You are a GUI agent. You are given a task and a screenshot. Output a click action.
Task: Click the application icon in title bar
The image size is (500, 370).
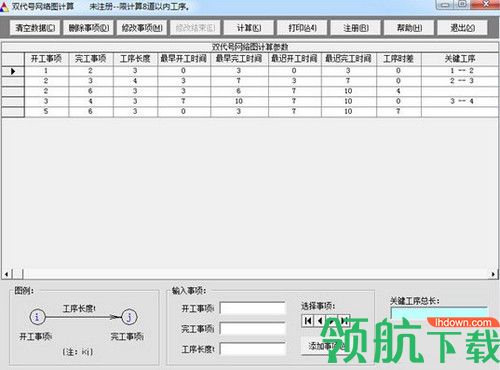click(4, 6)
